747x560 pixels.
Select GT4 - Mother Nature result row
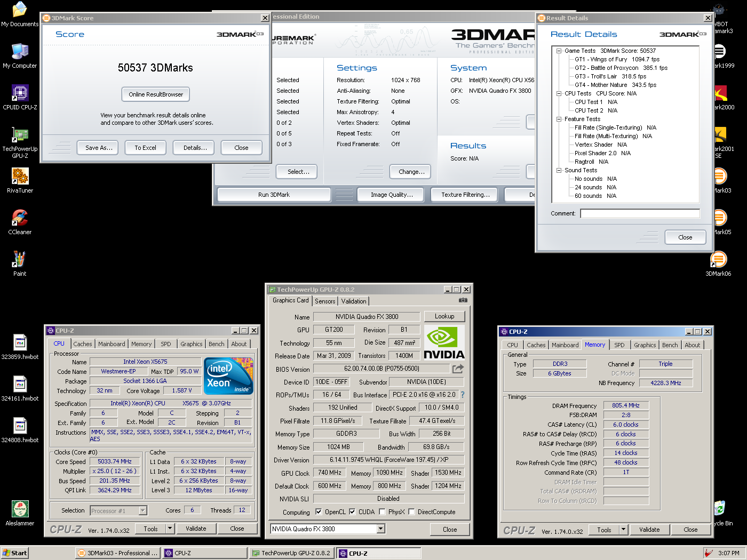click(615, 85)
